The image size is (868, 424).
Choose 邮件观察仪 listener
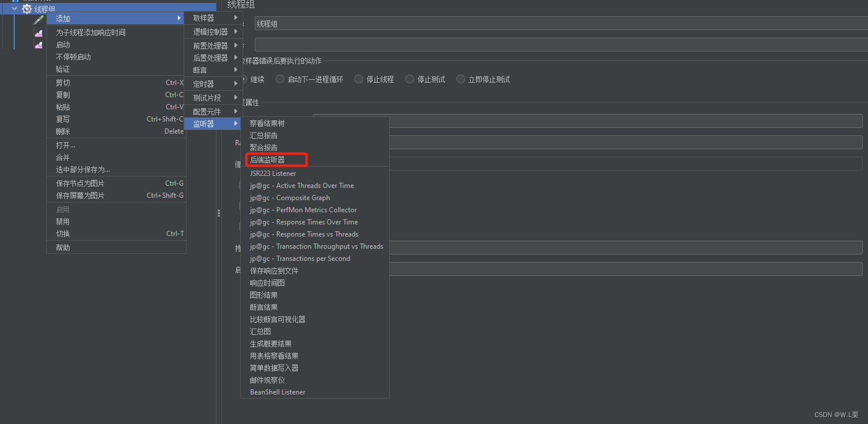pos(315,380)
